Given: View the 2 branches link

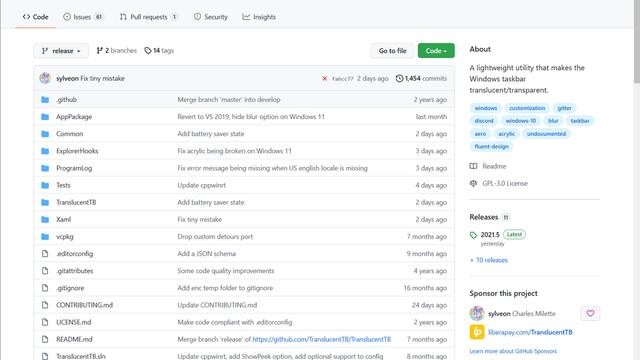Looking at the screenshot, I should [116, 51].
